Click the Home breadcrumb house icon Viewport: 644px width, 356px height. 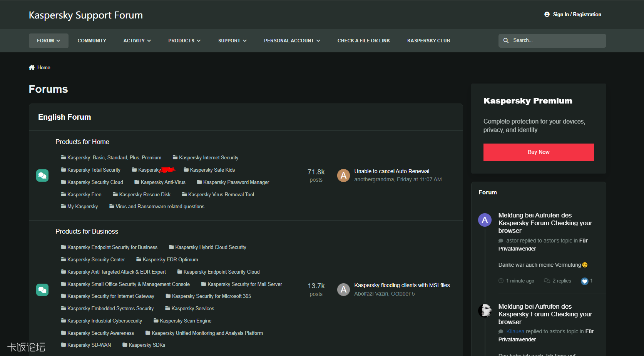tap(32, 67)
